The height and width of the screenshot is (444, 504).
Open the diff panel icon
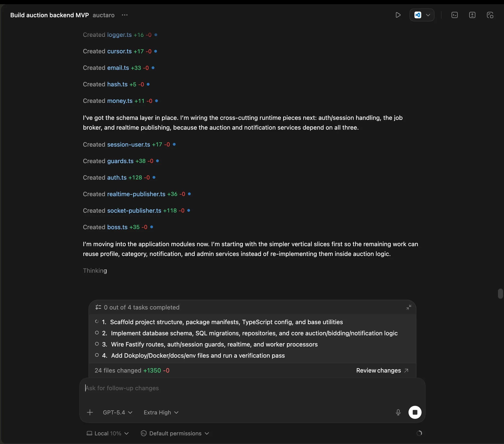coord(472,15)
